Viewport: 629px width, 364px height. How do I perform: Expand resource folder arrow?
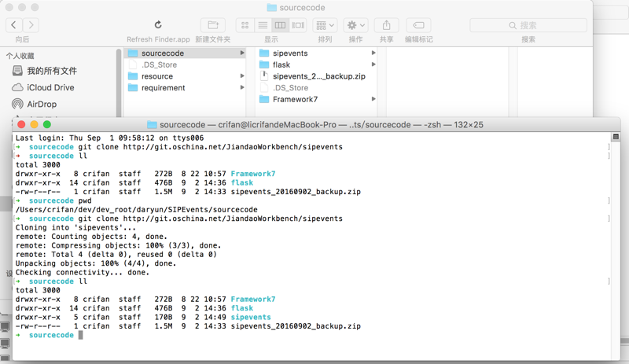(242, 75)
